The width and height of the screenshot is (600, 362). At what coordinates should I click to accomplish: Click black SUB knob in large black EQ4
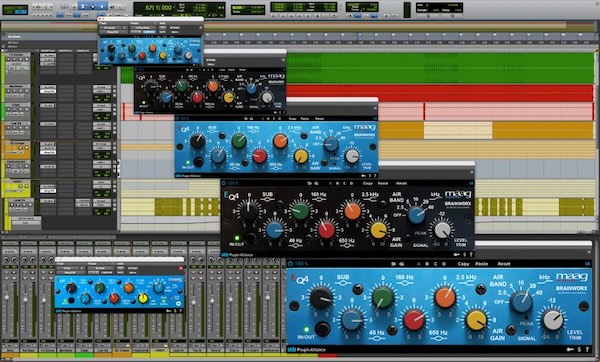[x=249, y=211]
